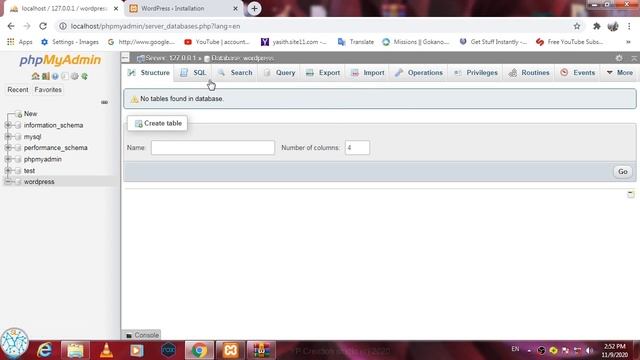This screenshot has height=360, width=640.
Task: Click the Database wordpress breadcrumb link
Action: 239,58
